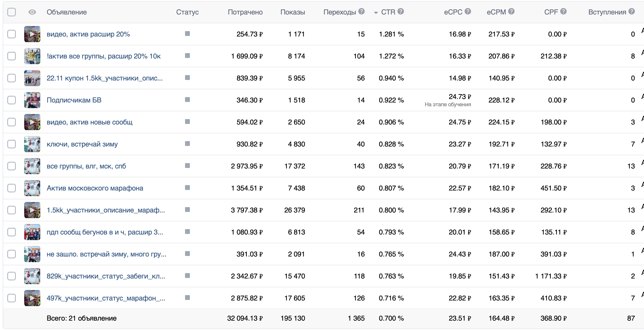Click question mark next to eCPC header
Screen dimensions: 644x330
468,12
